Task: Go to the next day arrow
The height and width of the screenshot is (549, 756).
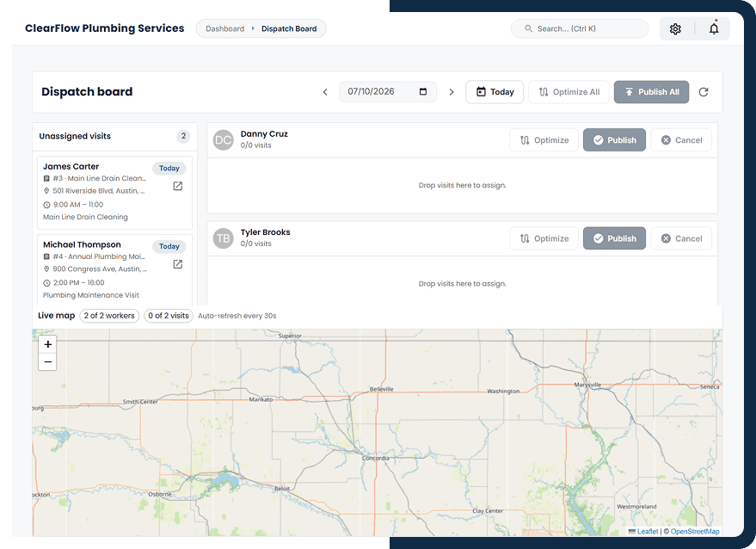Action: tap(452, 92)
